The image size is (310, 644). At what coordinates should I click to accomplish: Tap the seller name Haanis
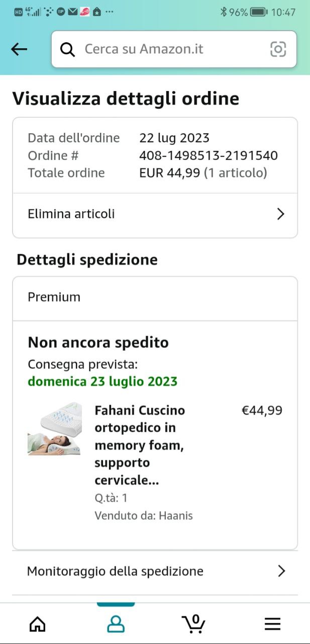click(176, 516)
